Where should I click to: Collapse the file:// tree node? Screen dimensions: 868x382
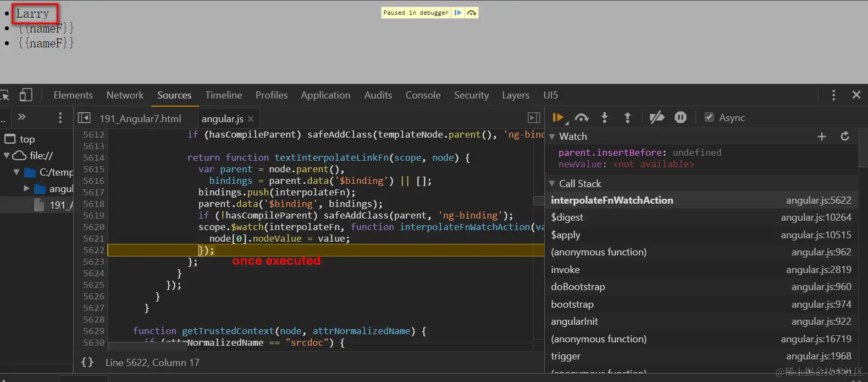pos(7,156)
